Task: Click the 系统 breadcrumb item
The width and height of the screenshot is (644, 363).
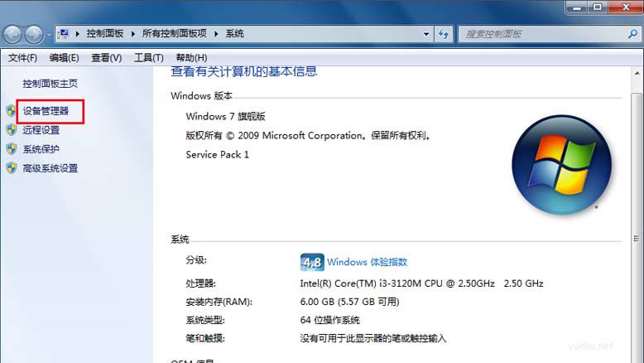Action: point(234,34)
